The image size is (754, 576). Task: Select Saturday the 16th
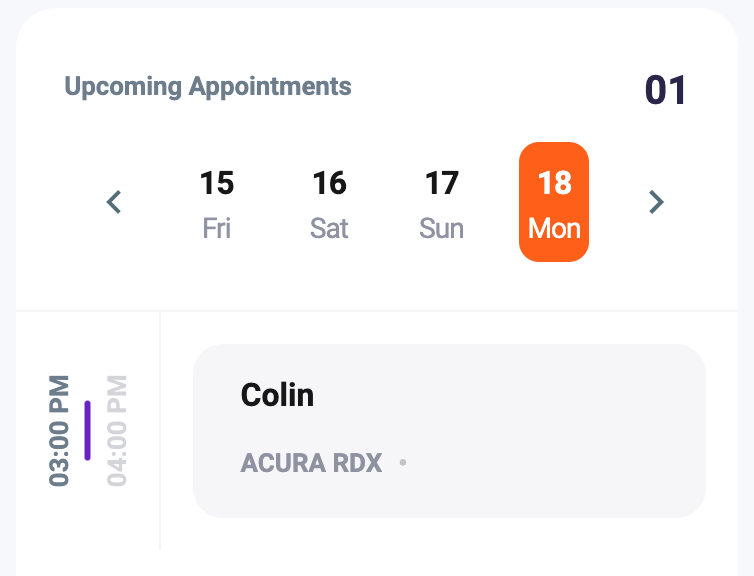click(x=329, y=203)
